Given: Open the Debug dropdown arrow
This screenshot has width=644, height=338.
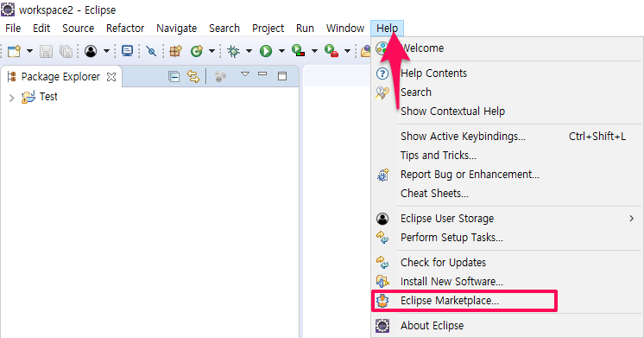Looking at the screenshot, I should pyautogui.click(x=249, y=51).
